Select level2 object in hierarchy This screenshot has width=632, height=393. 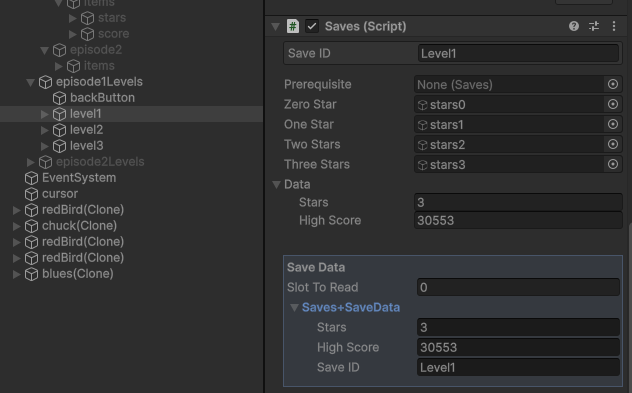(86, 130)
